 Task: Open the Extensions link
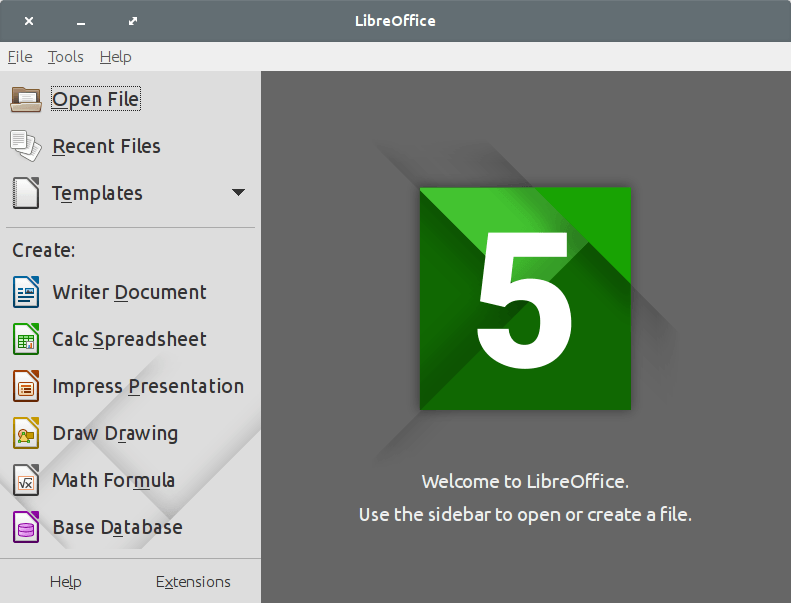click(193, 582)
